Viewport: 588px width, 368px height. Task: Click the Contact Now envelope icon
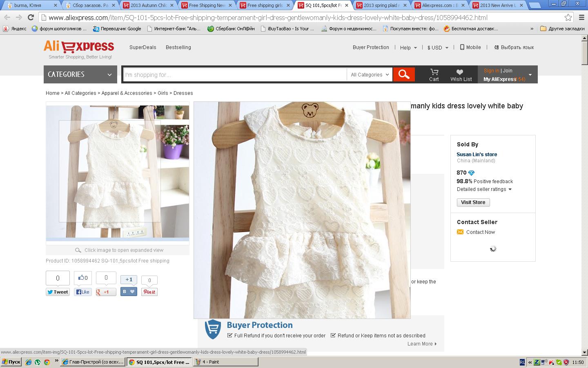point(460,232)
